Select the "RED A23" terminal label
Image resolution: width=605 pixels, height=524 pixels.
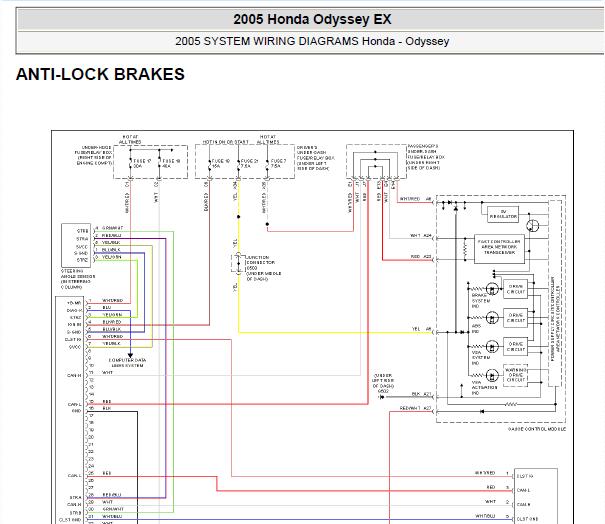[421, 257]
